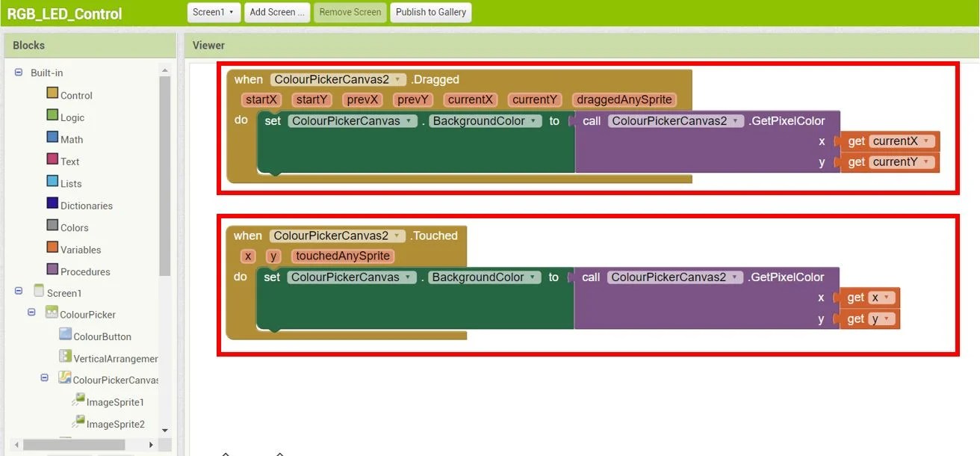This screenshot has width=980, height=456.
Task: Open the Text blocks drawer
Action: [x=70, y=161]
